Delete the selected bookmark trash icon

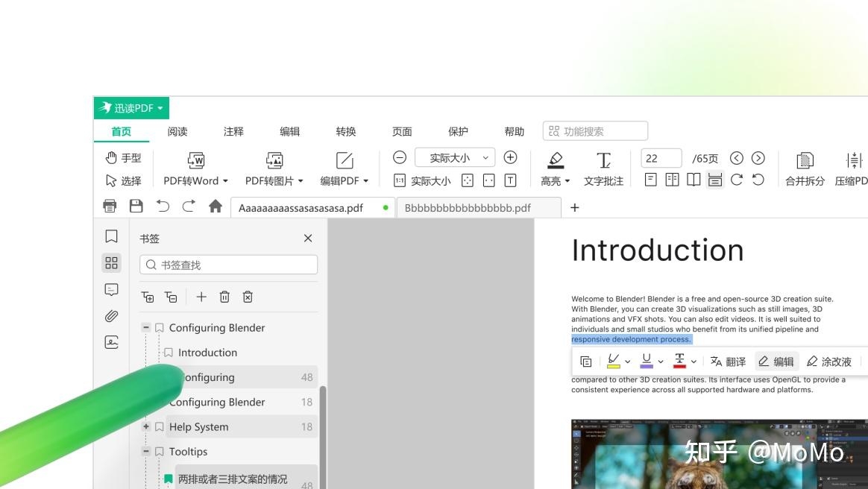(x=224, y=297)
